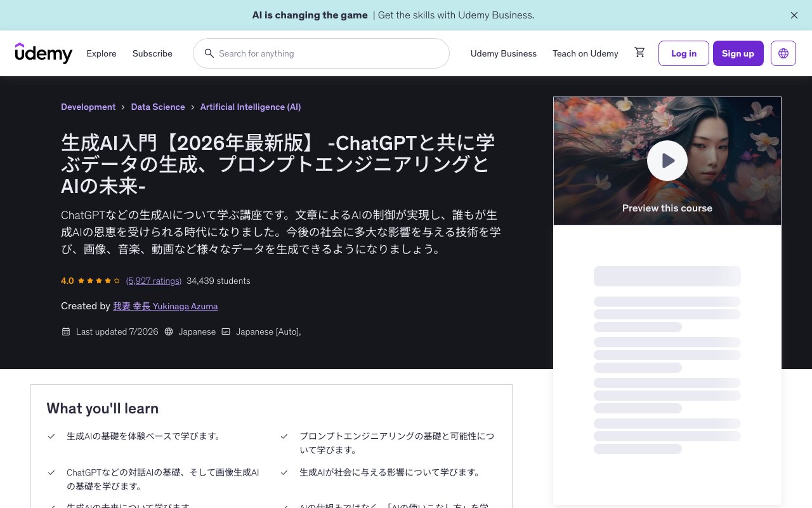812x508 pixels.
Task: Focus the Search for anything field
Action: point(321,53)
